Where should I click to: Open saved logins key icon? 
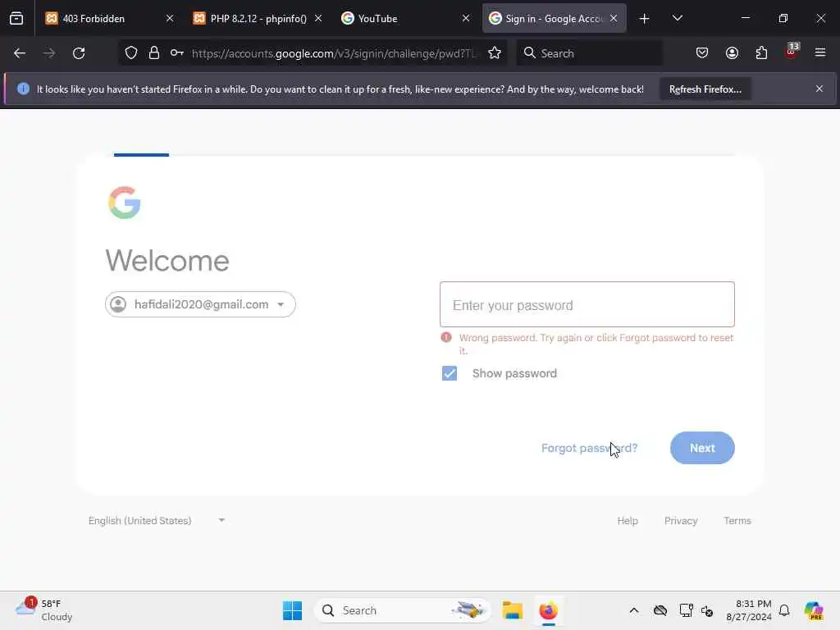tap(177, 53)
